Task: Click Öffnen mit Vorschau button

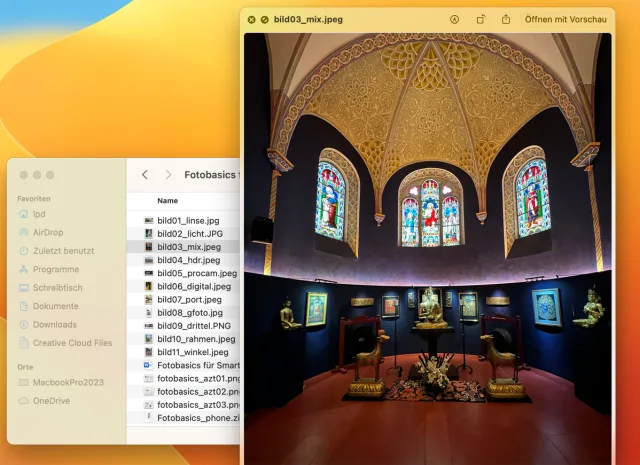Action: click(x=565, y=20)
